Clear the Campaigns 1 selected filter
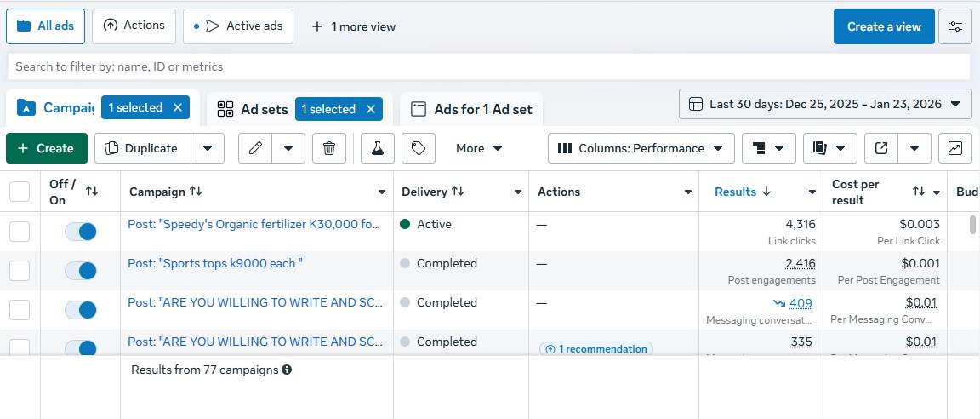980x419 pixels. [x=178, y=107]
